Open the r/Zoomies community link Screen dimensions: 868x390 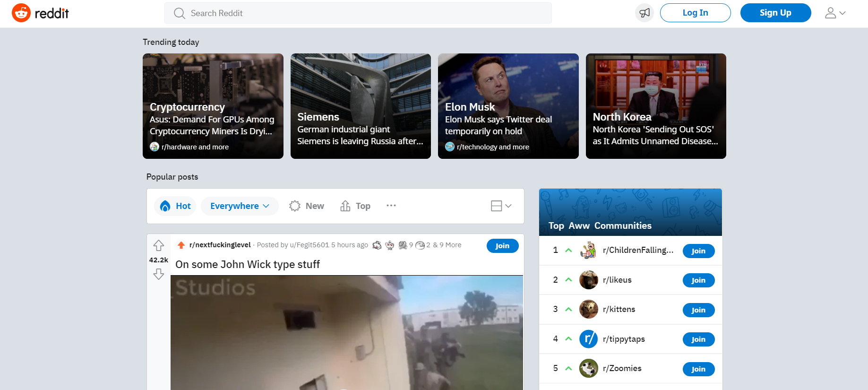[x=622, y=368]
